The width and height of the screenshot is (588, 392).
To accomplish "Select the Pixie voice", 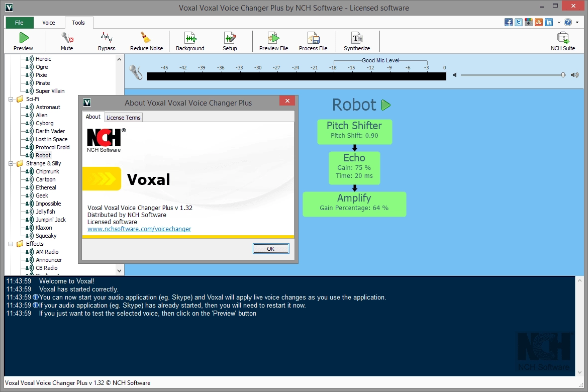I will coord(41,75).
